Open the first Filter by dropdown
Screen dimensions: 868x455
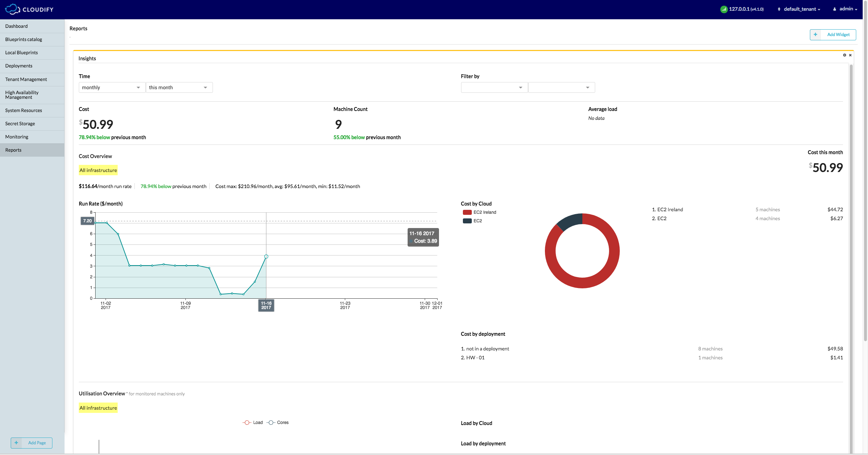pyautogui.click(x=494, y=87)
